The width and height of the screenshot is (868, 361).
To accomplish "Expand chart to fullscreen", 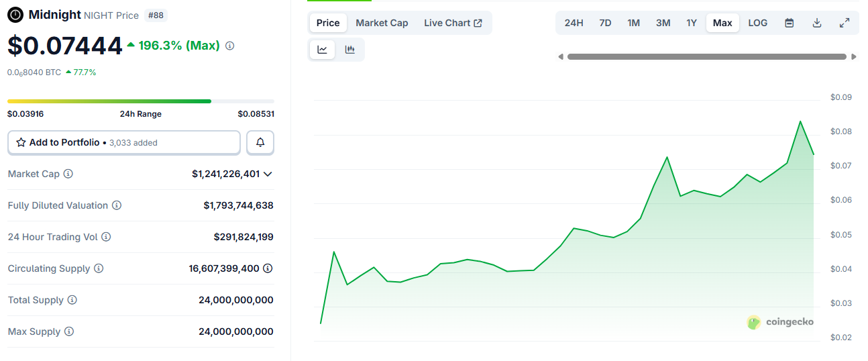I will click(845, 23).
